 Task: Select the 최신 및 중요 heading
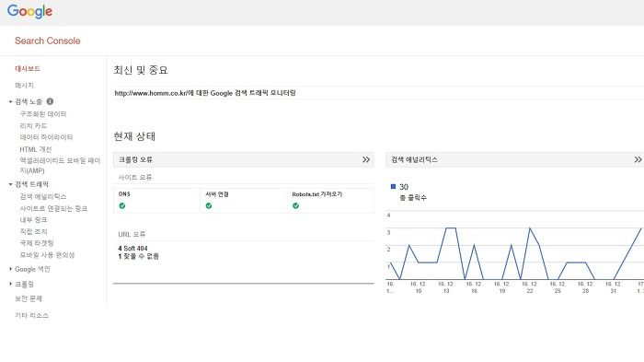[141, 70]
